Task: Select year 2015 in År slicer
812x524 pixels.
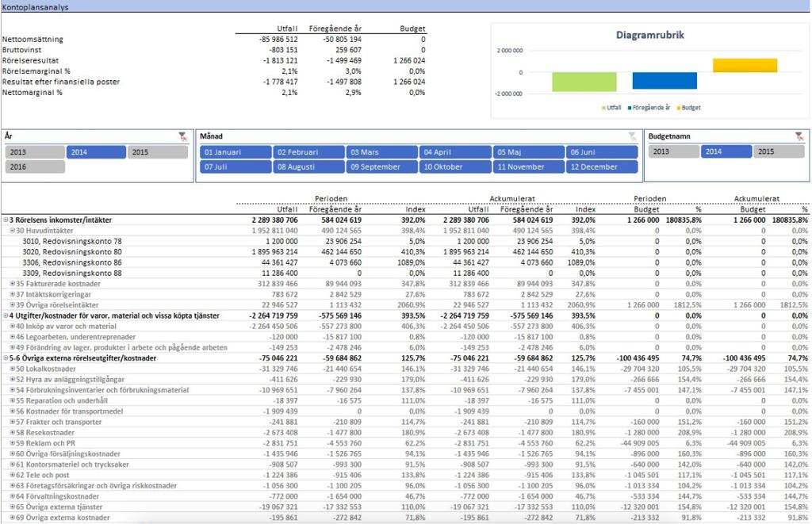Action: tap(158, 151)
